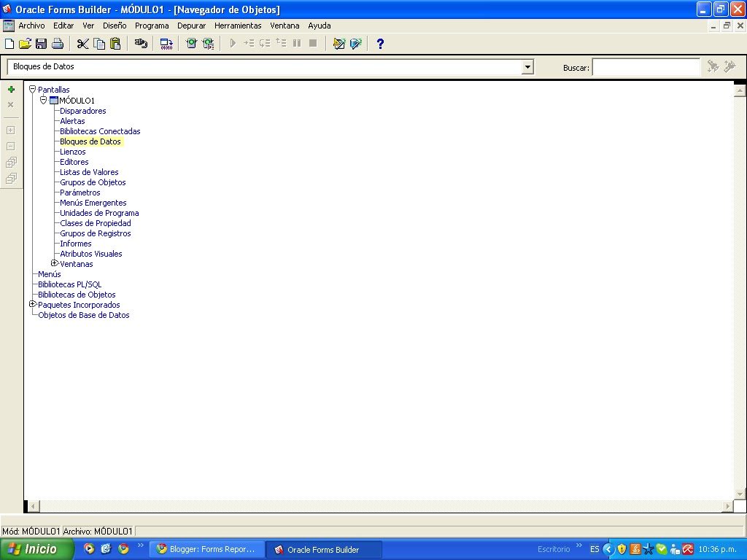Click Oracle Forms Builder taskbar button
Viewport: 747px width, 560px height.
324,550
